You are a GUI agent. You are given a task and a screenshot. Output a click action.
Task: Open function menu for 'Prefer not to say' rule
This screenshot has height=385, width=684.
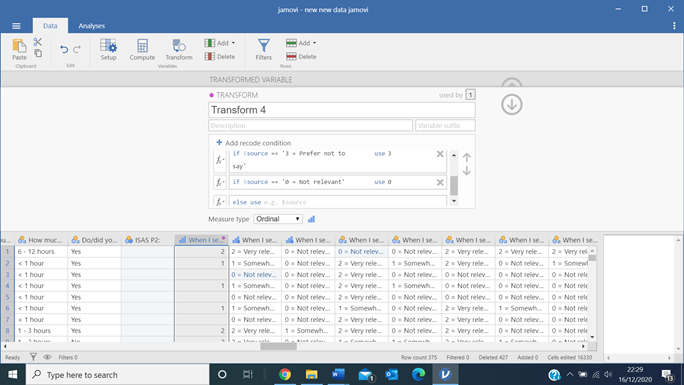(220, 160)
